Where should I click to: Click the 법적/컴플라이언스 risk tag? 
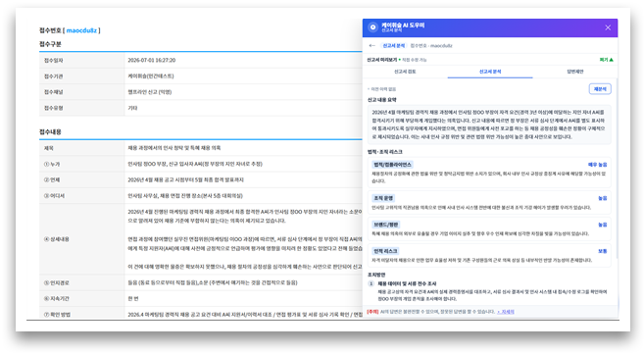point(392,165)
